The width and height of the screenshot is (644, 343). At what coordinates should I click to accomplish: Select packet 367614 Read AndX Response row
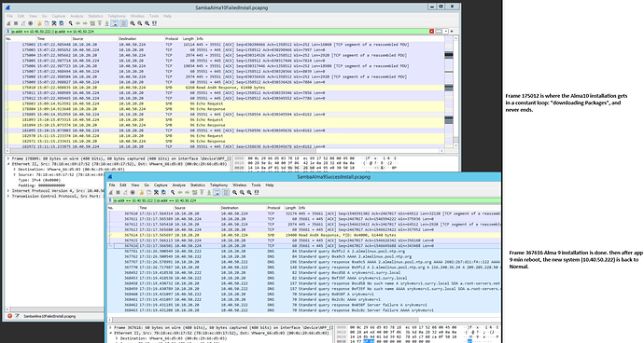pos(304,235)
